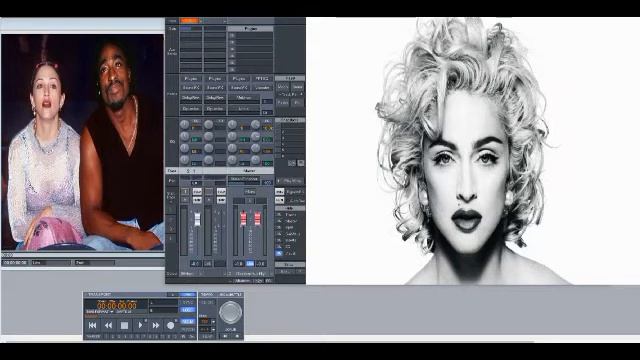Image resolution: width=640 pixels, height=360 pixels.
Task: Click the orange transport time counter
Action: tap(116, 305)
